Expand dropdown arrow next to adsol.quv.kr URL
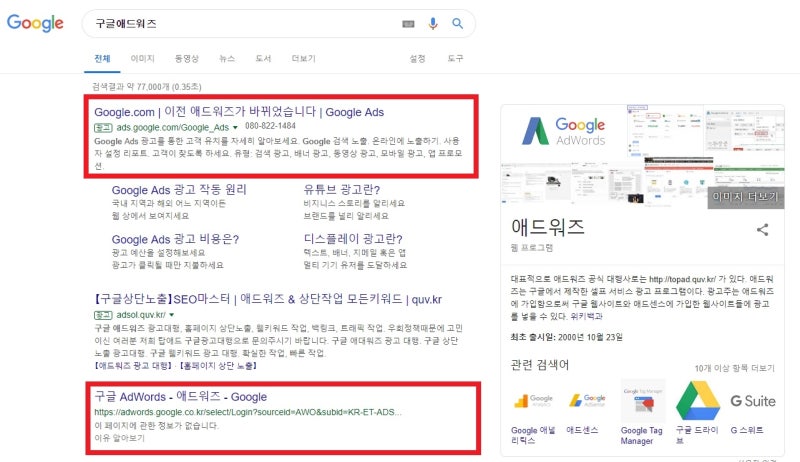This screenshot has height=462, width=800. tap(171, 315)
